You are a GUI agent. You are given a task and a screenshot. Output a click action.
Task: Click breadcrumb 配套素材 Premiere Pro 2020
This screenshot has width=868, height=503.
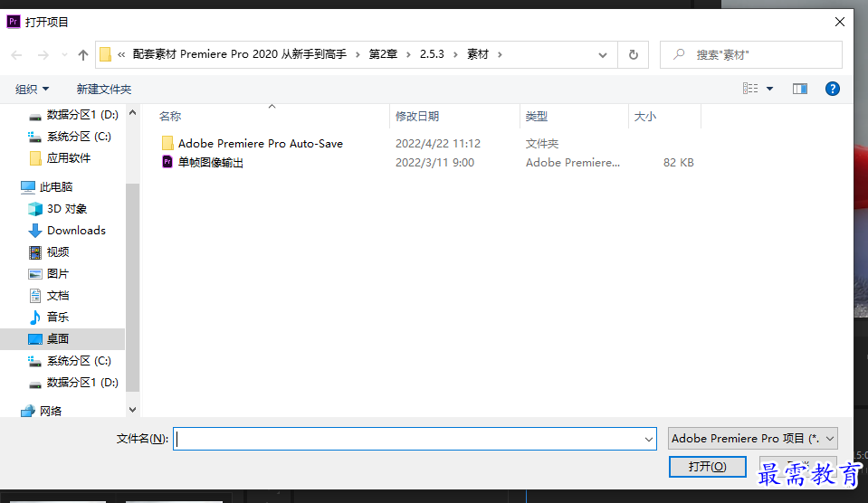click(x=240, y=54)
